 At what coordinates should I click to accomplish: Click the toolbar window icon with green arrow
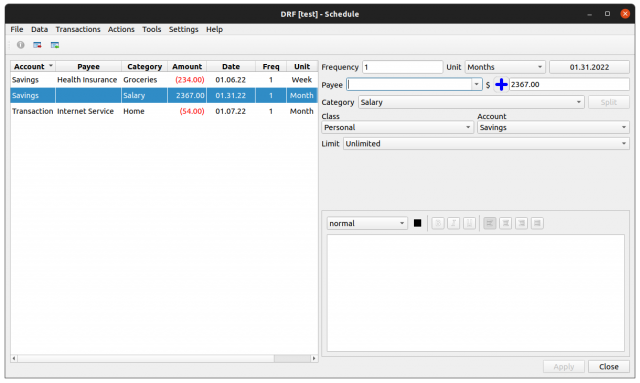coord(55,45)
